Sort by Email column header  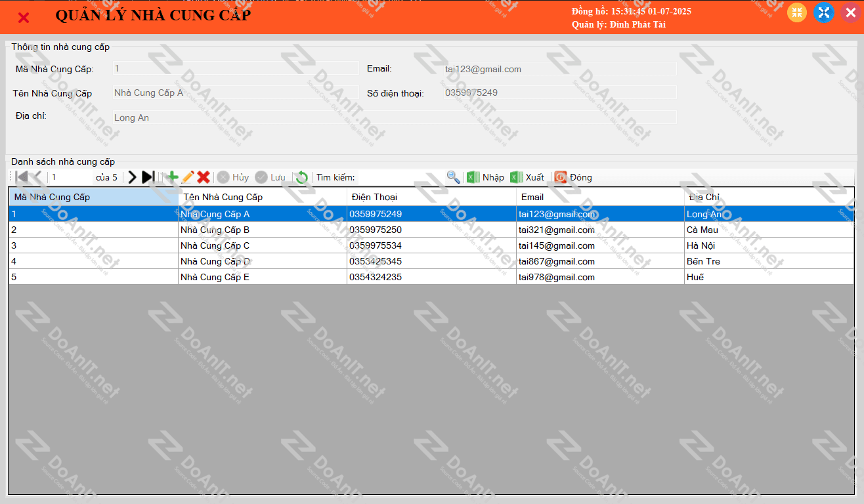[600, 197]
